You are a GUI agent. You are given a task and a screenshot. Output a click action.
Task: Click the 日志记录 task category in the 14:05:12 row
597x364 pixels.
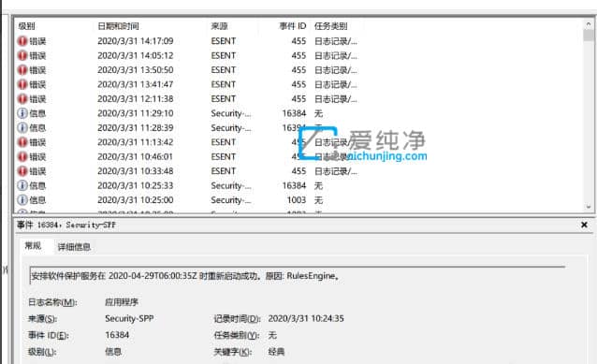coord(336,55)
